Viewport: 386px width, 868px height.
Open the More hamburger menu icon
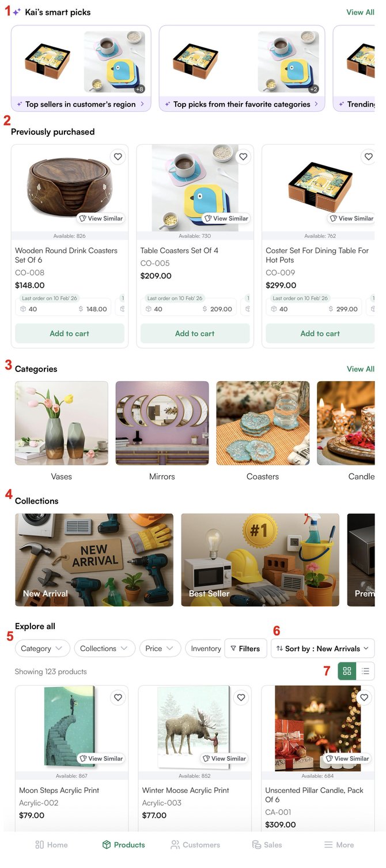[x=328, y=845]
